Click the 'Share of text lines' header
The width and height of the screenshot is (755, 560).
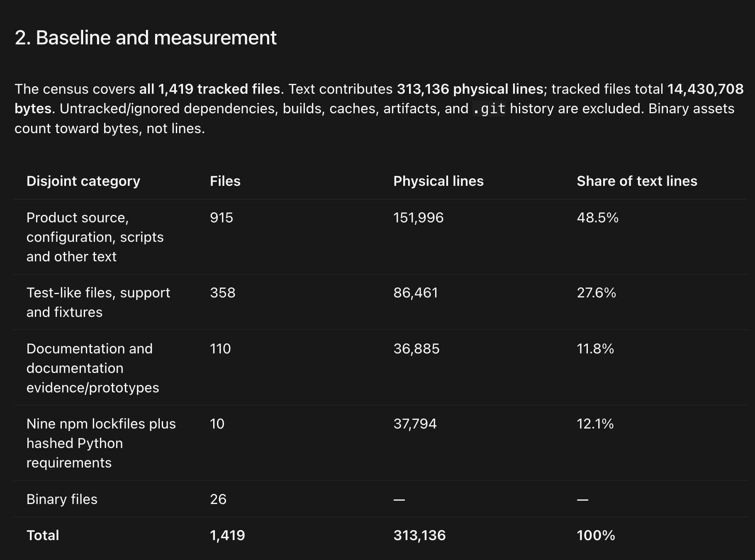[x=637, y=181]
